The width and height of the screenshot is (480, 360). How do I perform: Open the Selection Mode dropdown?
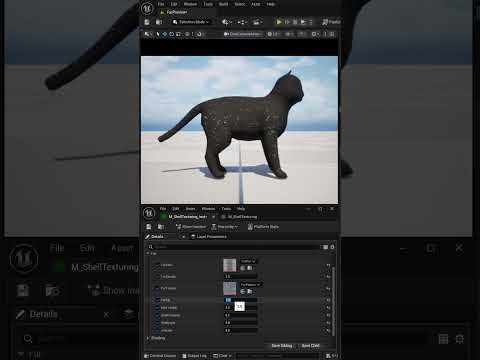click(191, 22)
